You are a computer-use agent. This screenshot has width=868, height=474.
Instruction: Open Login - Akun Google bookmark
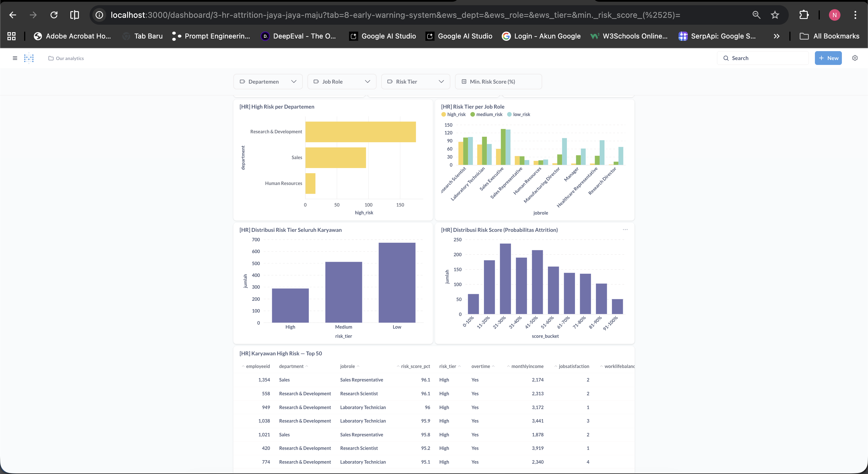[541, 36]
